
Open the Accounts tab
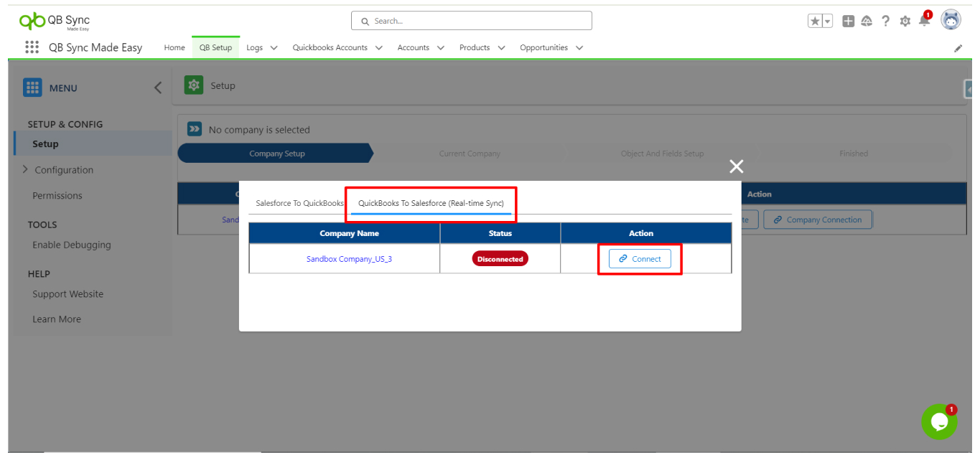(x=413, y=47)
